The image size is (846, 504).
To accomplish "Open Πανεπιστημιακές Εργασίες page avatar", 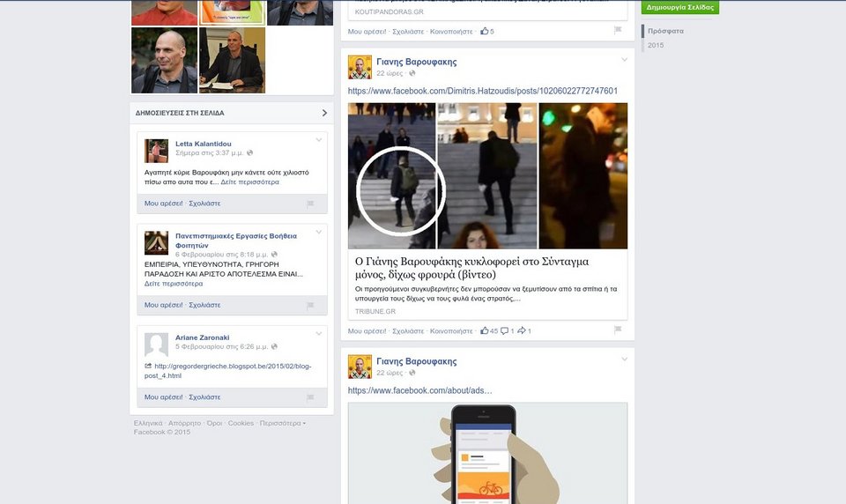I will [x=157, y=243].
